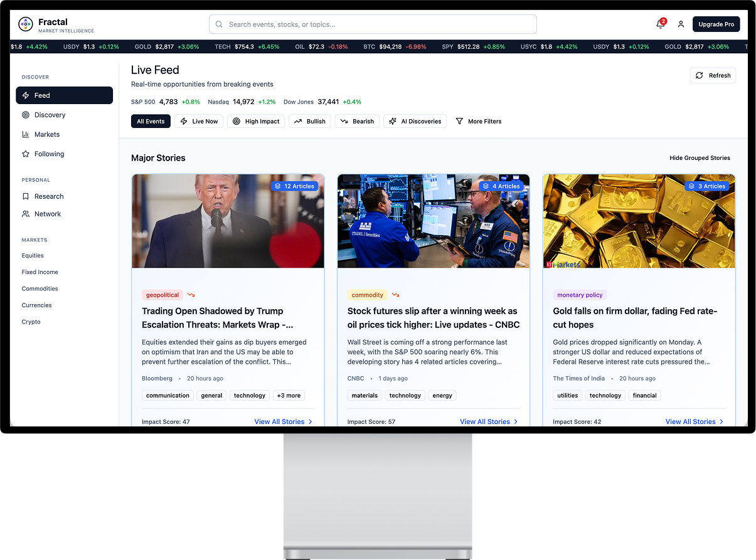Click the funnel icon of More Filters
Screen dimensions: 756x560
pos(459,121)
